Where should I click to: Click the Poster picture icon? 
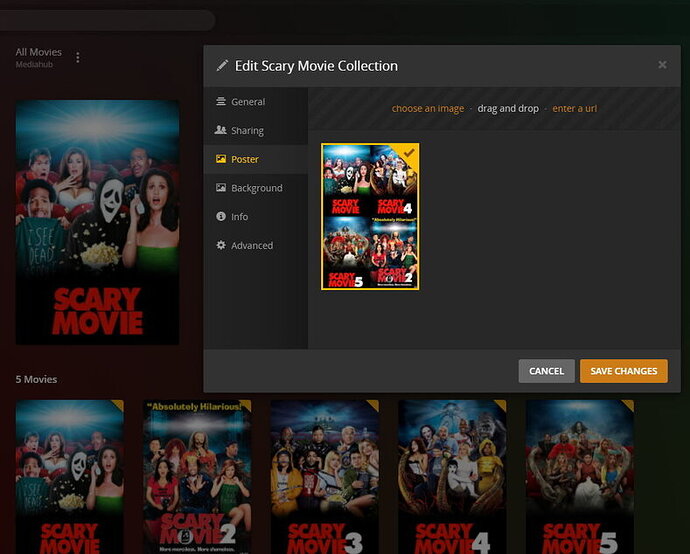[x=221, y=159]
